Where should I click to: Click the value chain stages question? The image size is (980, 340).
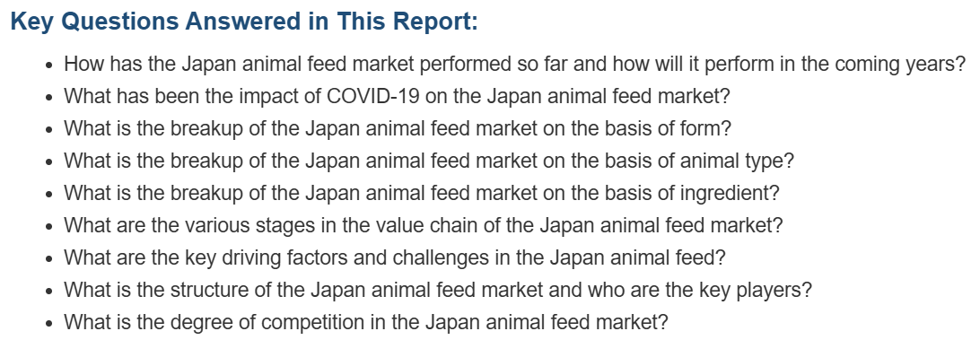click(x=423, y=226)
